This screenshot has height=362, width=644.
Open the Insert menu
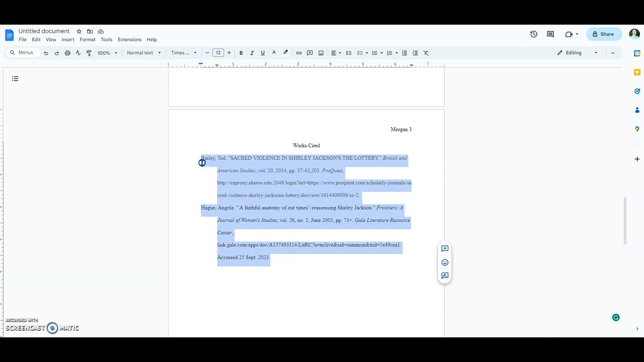click(68, 40)
